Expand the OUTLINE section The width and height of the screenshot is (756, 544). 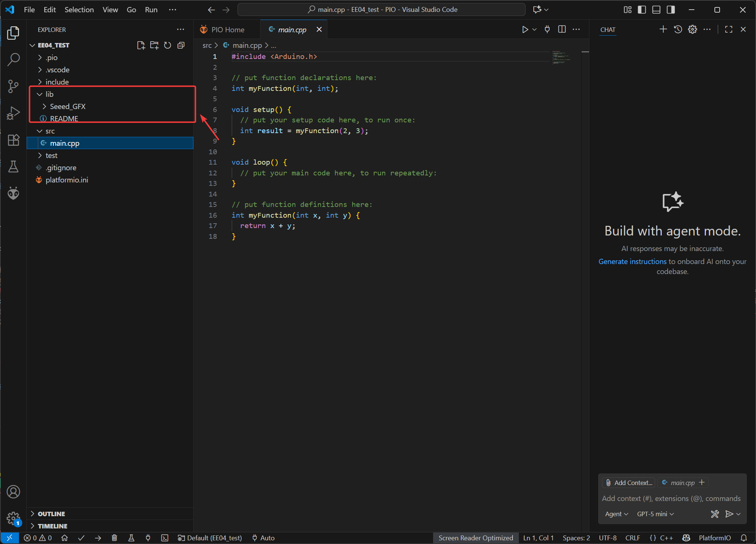point(51,514)
